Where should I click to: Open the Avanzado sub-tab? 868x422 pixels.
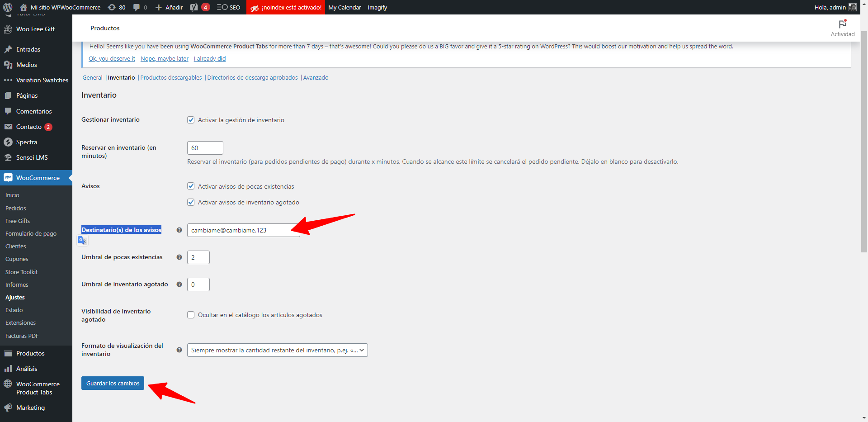316,78
